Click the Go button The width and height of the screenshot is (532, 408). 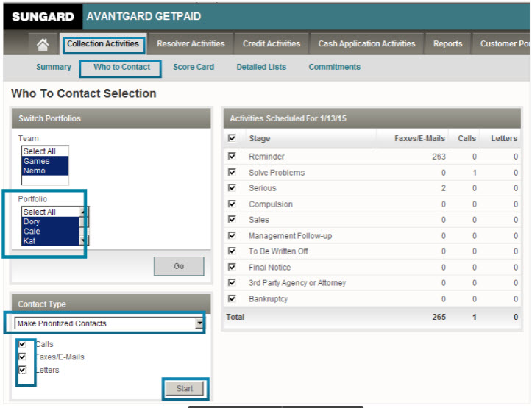coord(179,266)
